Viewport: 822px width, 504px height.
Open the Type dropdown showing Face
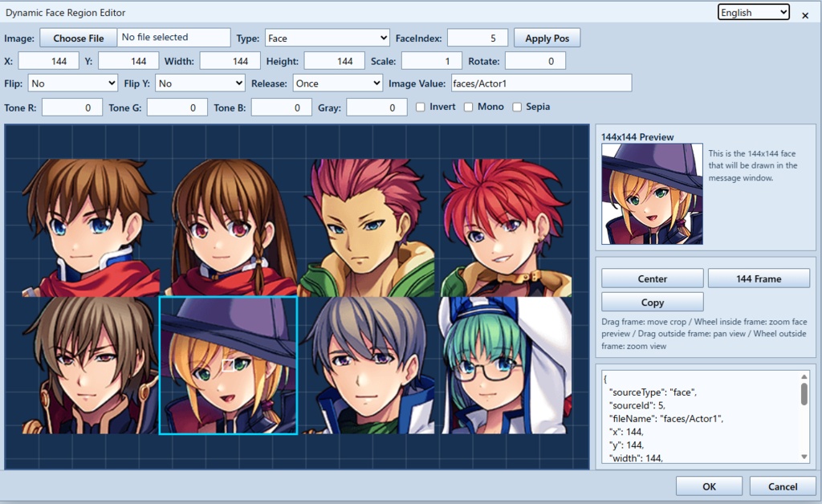pos(328,39)
